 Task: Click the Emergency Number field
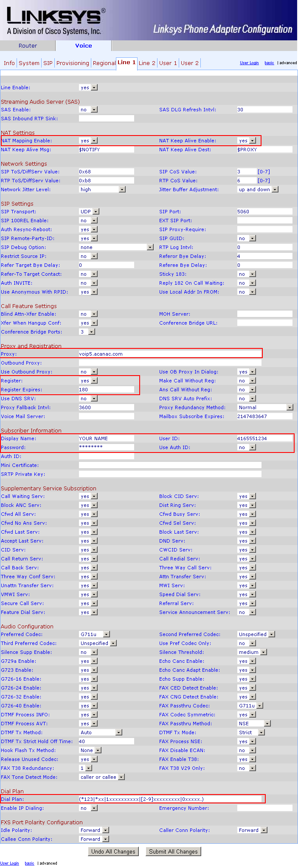[x=265, y=808]
